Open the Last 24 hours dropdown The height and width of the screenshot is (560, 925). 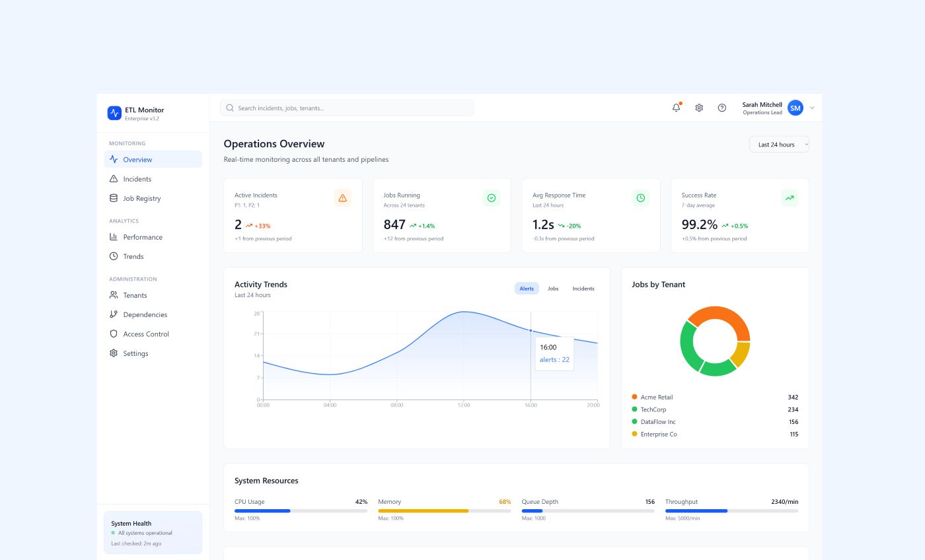779,145
